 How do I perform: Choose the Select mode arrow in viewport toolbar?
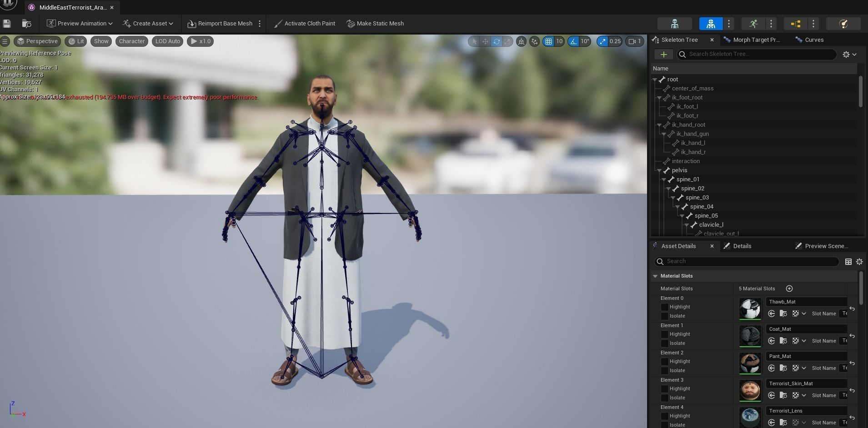[x=474, y=41]
